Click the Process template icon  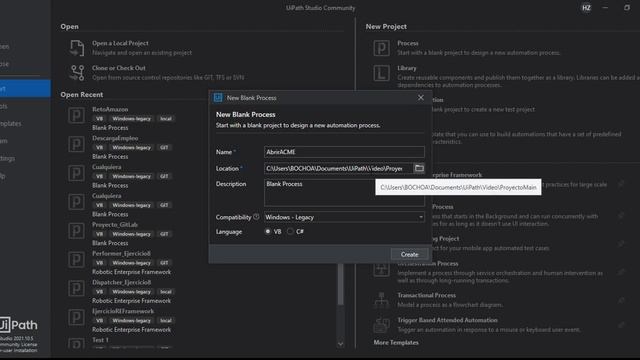pos(381,48)
